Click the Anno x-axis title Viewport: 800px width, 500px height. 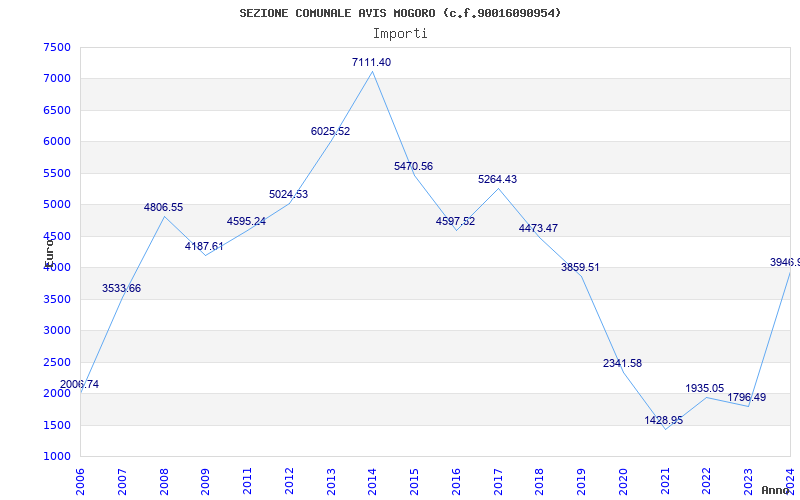click(774, 490)
